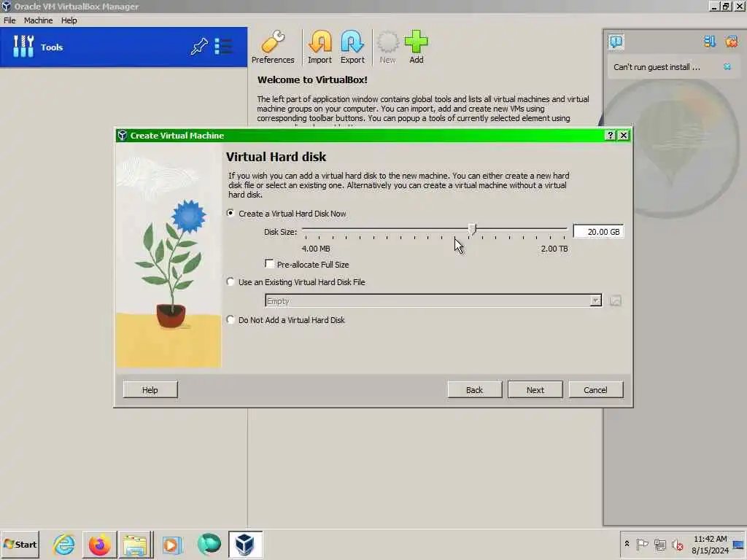Image resolution: width=747 pixels, height=560 pixels.
Task: Click the green Add machine icon
Action: pyautogui.click(x=417, y=47)
